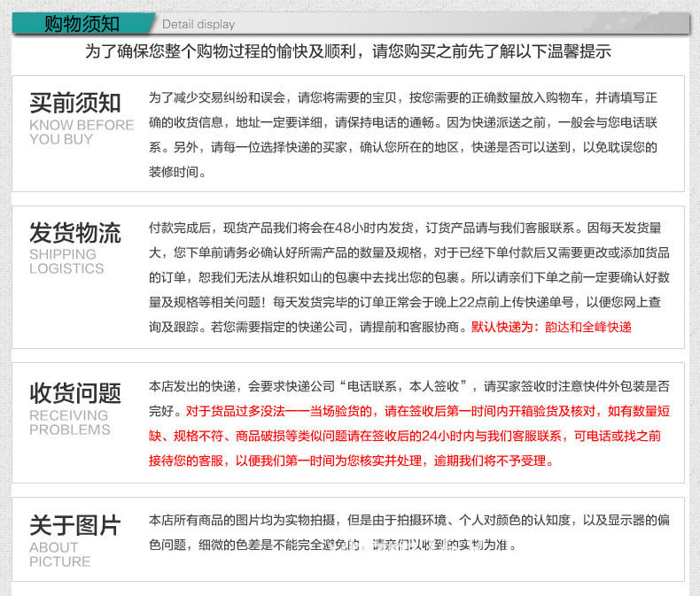Open the 发货物流 section heading
This screenshot has height=596, width=700.
(75, 233)
